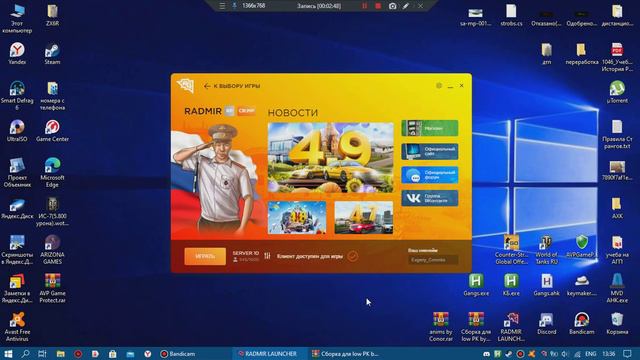Open the green Магазин shop button
This screenshot has height=360, width=640.
coord(429,128)
